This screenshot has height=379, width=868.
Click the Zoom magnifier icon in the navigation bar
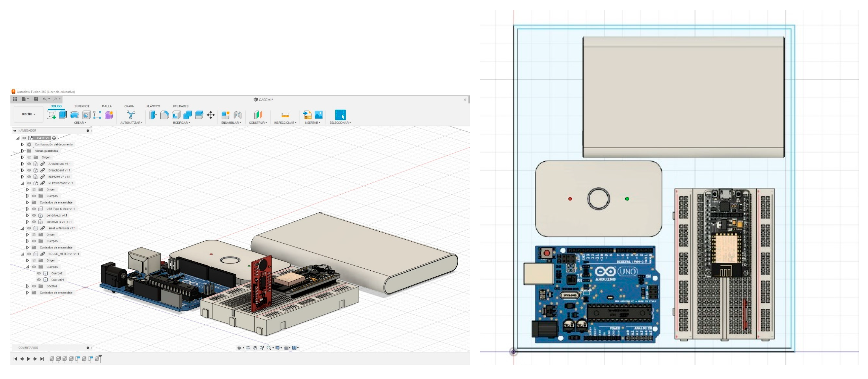(x=262, y=348)
